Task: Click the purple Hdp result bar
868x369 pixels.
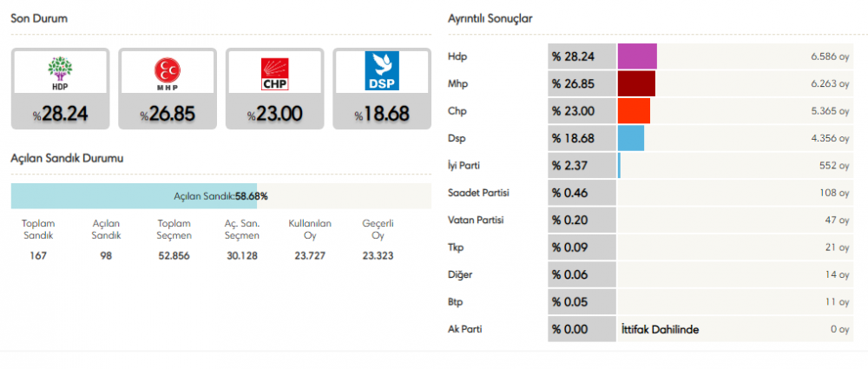Action: 637,56
